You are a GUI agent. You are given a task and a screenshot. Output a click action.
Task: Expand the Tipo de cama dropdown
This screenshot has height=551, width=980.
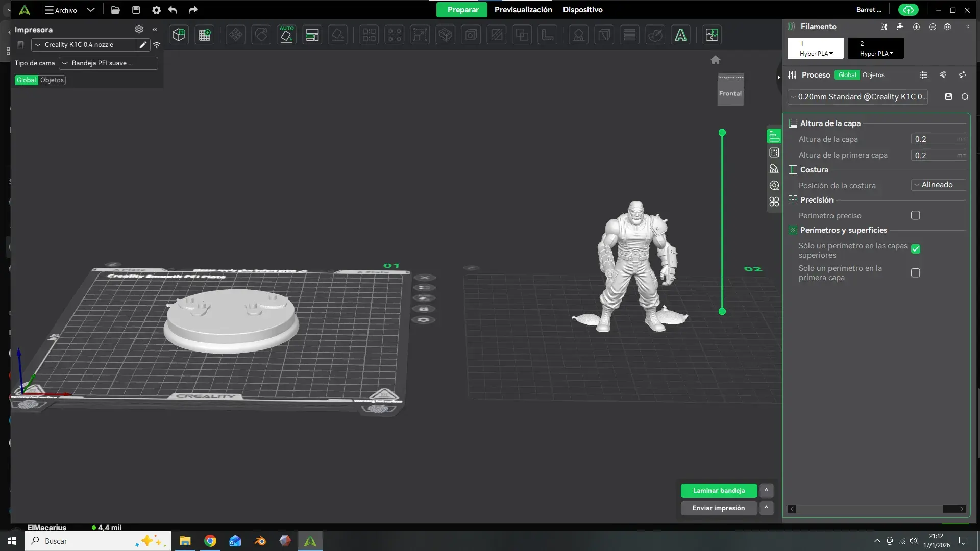click(x=108, y=63)
